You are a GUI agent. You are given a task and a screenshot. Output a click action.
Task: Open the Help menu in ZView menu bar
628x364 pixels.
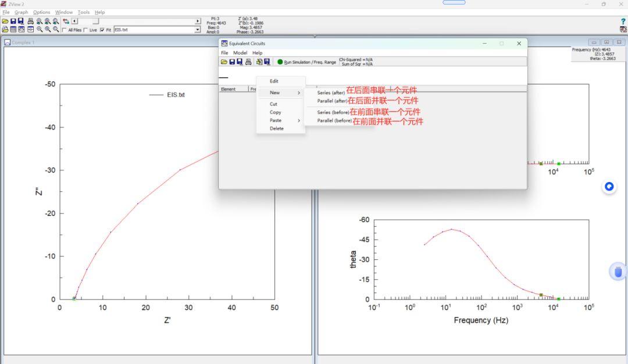100,12
